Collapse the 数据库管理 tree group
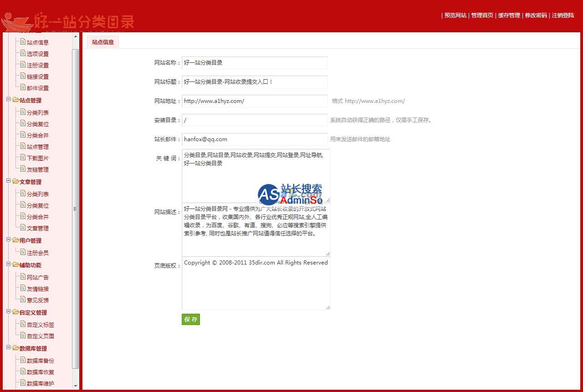 pos(8,347)
